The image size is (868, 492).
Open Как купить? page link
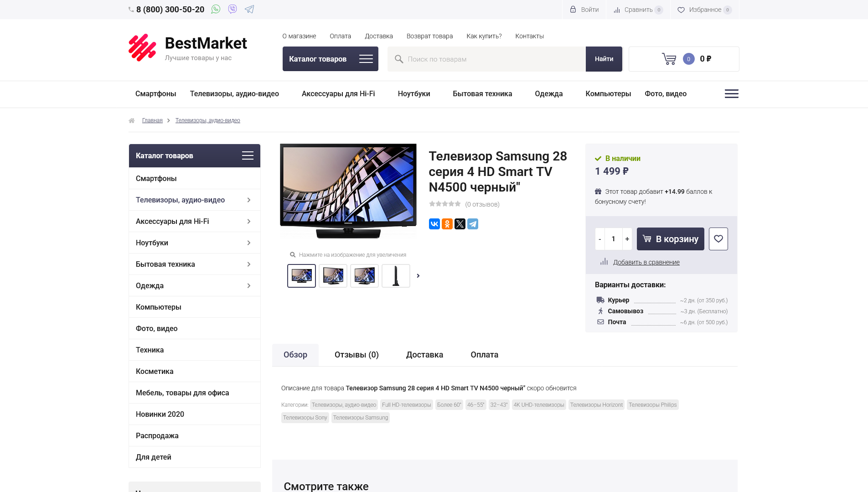pos(484,36)
